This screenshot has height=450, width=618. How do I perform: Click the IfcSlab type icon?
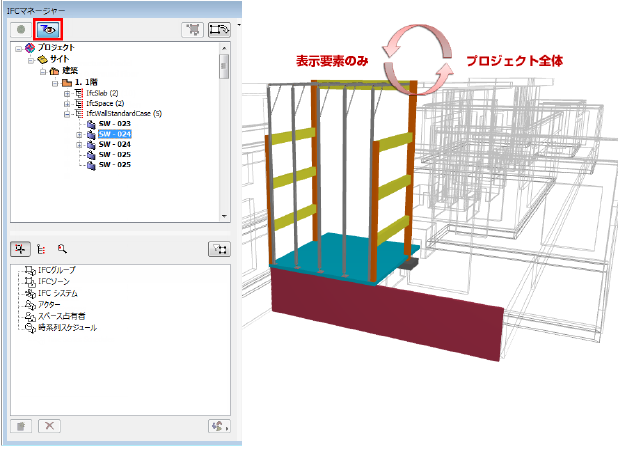point(79,93)
